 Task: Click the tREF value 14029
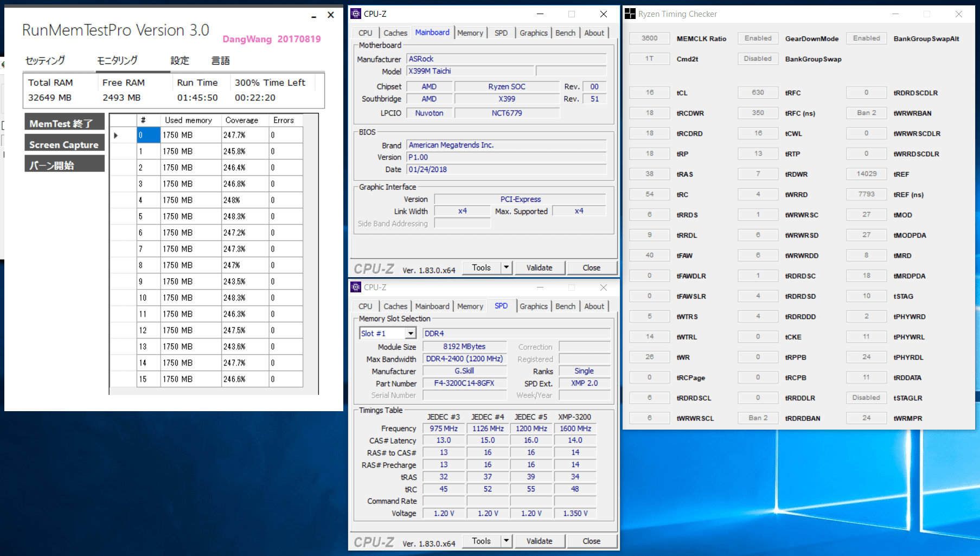867,174
